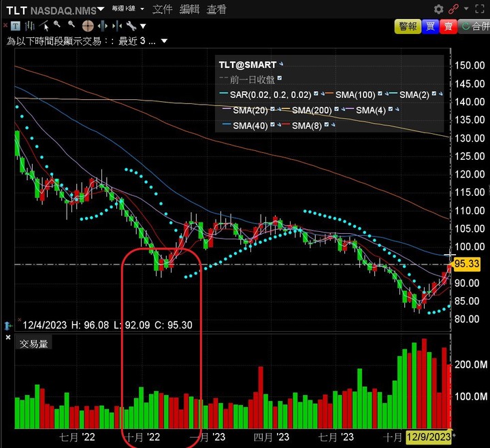Viewport: 490px width, 448px height.
Task: Open the 編輯 menu
Action: pos(189,9)
